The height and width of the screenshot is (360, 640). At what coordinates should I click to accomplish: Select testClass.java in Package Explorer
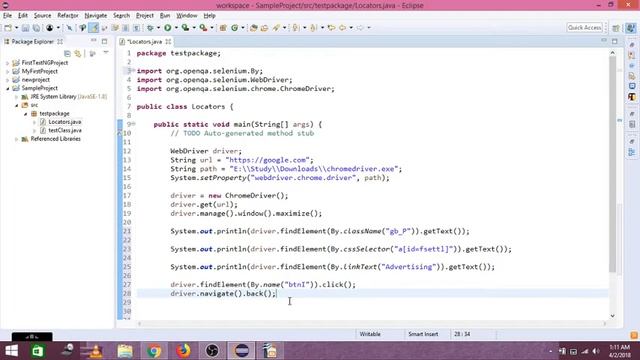tap(64, 131)
